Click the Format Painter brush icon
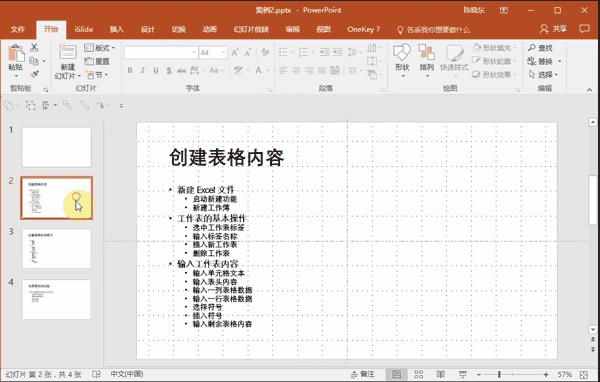Viewport: 600px width, 382px height. click(x=34, y=74)
